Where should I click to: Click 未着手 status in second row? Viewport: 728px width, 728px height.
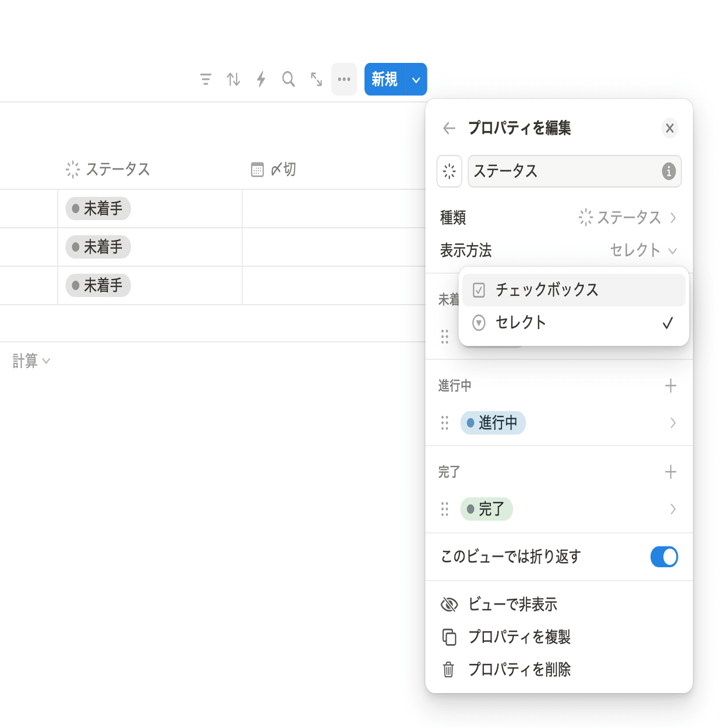pos(98,247)
